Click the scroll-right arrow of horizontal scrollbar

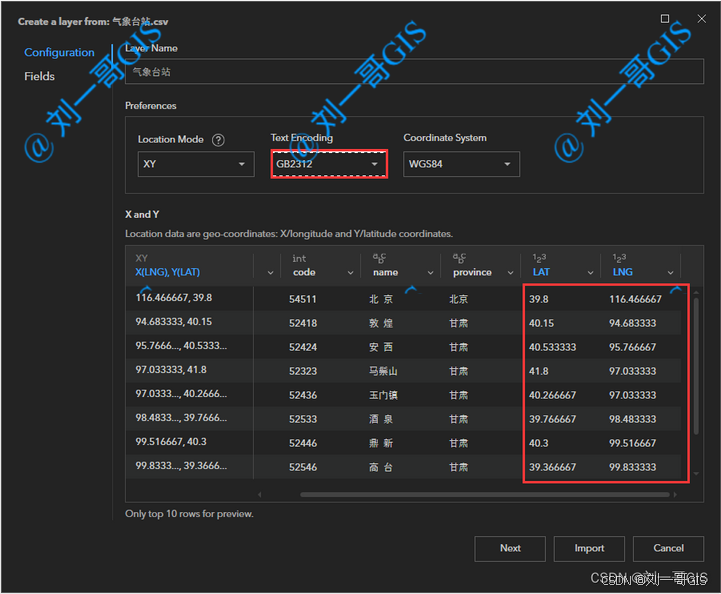tap(675, 495)
